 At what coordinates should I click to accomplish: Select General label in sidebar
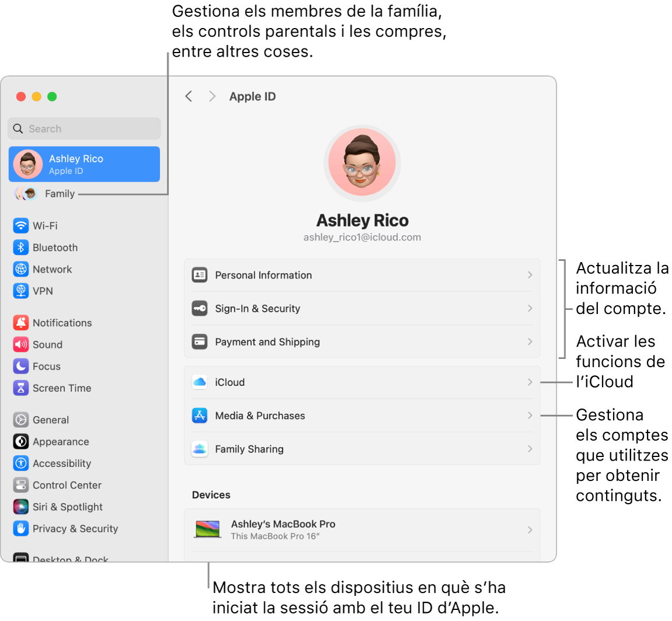[51, 420]
